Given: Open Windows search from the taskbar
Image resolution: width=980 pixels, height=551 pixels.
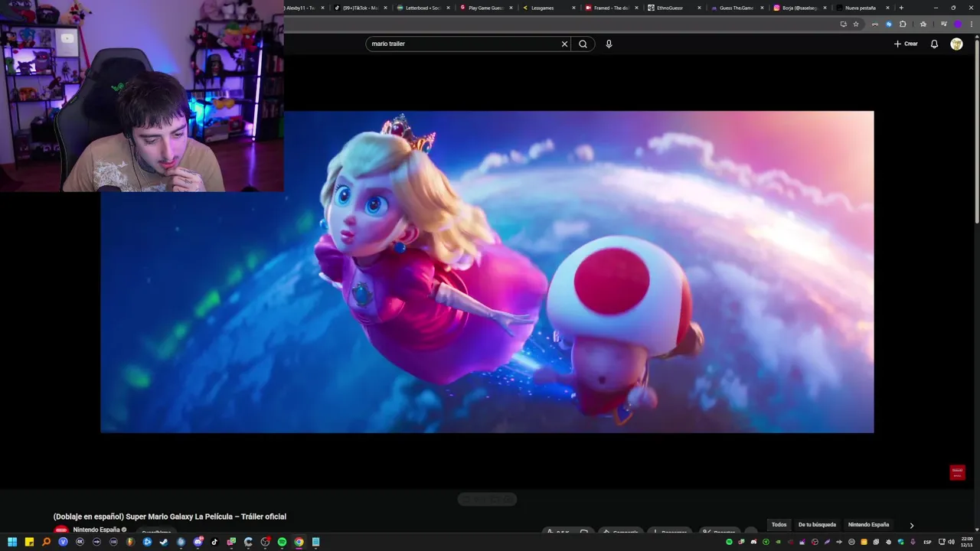Looking at the screenshot, I should click(46, 542).
